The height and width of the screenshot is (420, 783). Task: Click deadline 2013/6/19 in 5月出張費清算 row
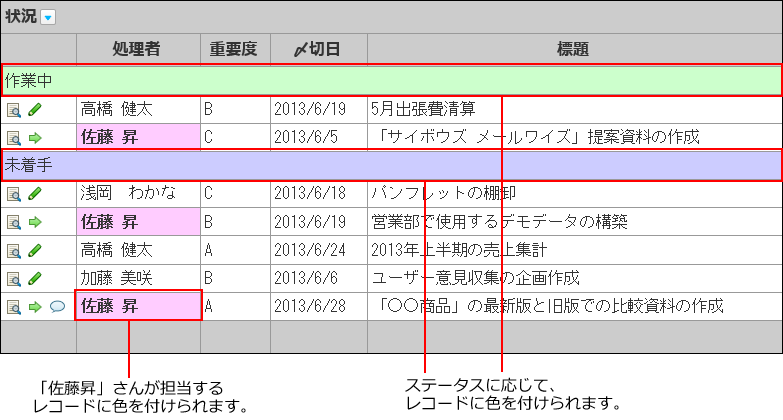click(310, 109)
